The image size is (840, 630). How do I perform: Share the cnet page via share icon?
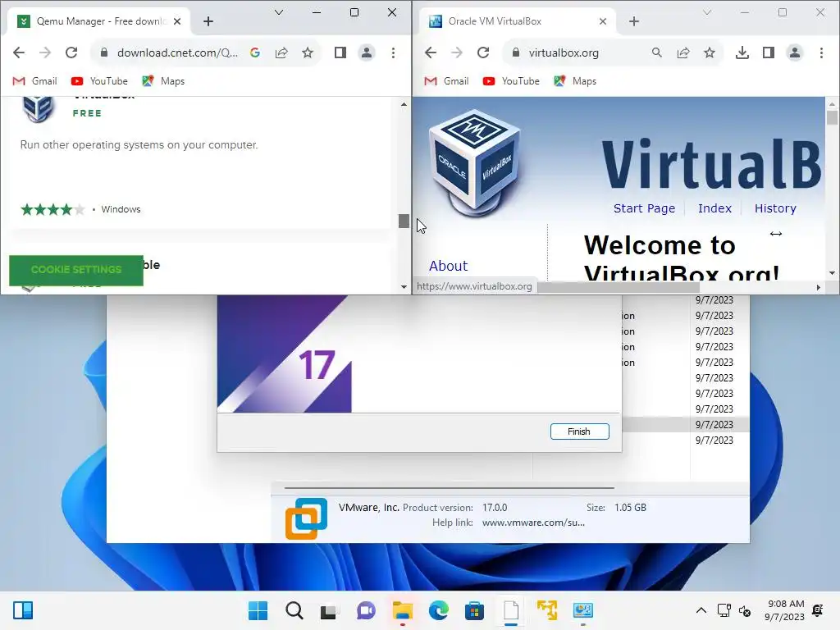click(x=281, y=52)
